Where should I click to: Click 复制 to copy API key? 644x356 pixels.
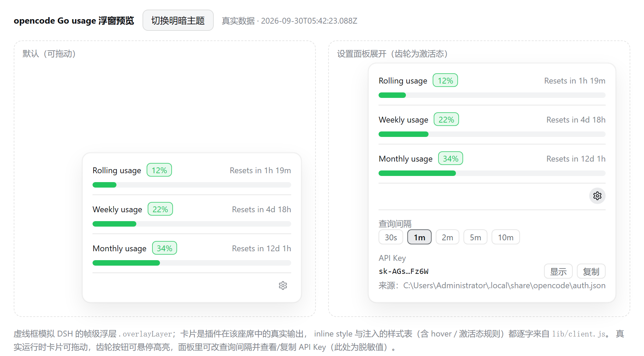591,271
